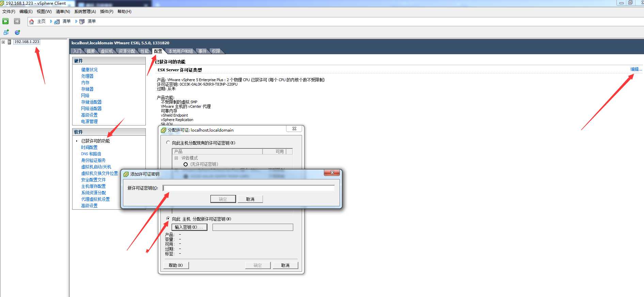This screenshot has height=297, width=644.
Task: Open 处理器 hardware settings
Action: (87, 76)
